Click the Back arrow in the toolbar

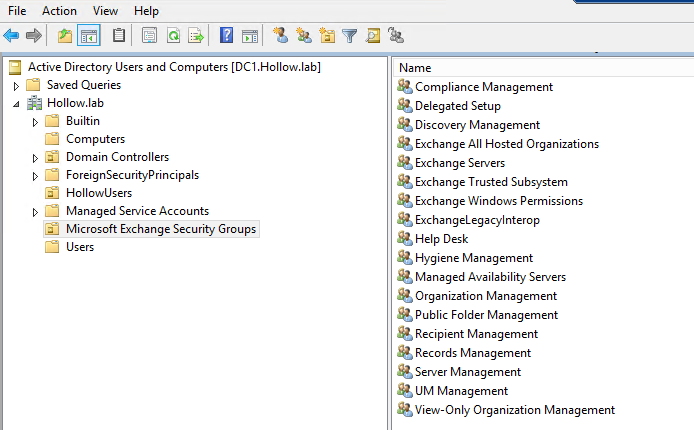click(11, 36)
